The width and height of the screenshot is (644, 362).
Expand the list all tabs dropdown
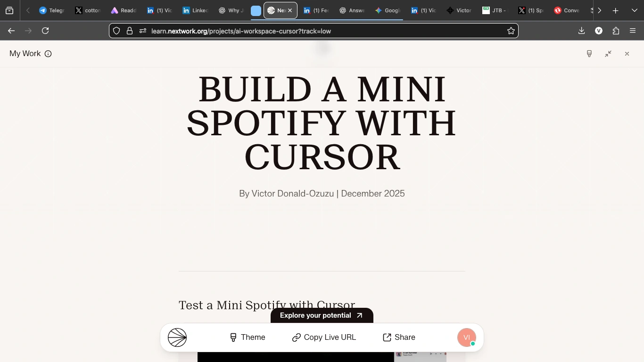tap(635, 10)
